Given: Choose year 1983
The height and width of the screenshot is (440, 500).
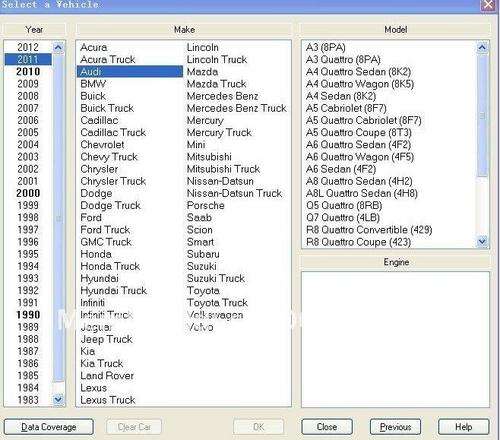Looking at the screenshot, I should pyautogui.click(x=28, y=400).
